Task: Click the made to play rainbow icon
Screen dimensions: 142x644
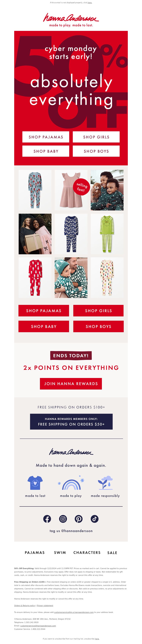Action: pos(71,483)
